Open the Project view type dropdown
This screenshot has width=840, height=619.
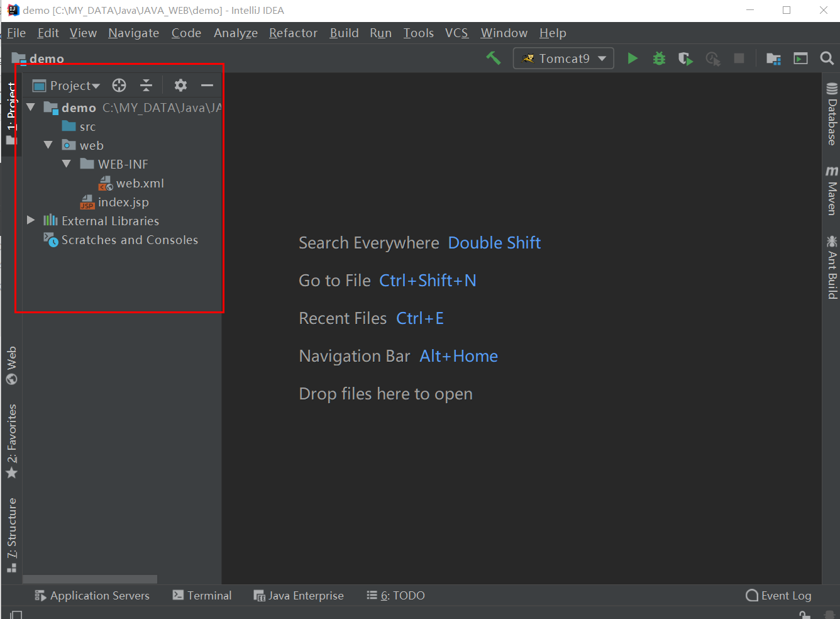[66, 86]
